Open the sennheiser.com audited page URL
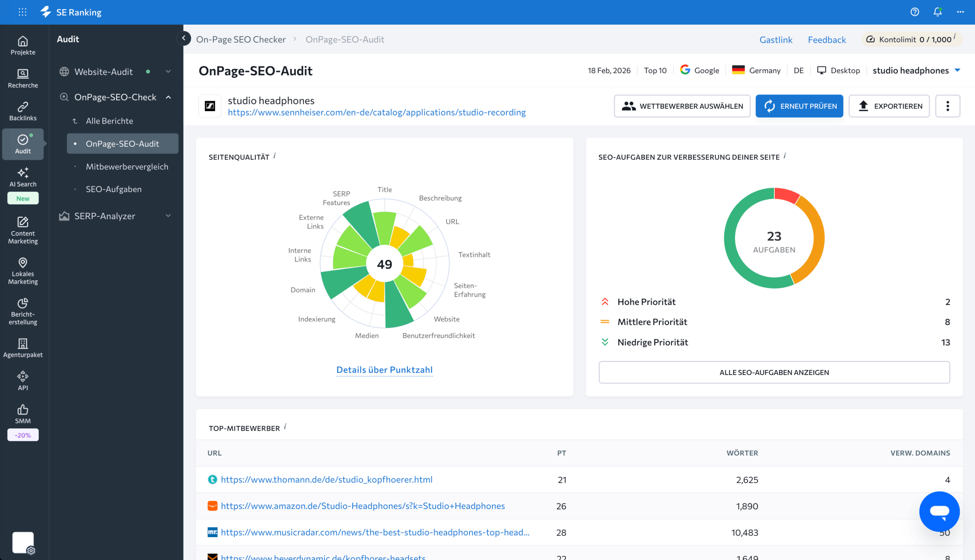975x560 pixels. pos(377,112)
